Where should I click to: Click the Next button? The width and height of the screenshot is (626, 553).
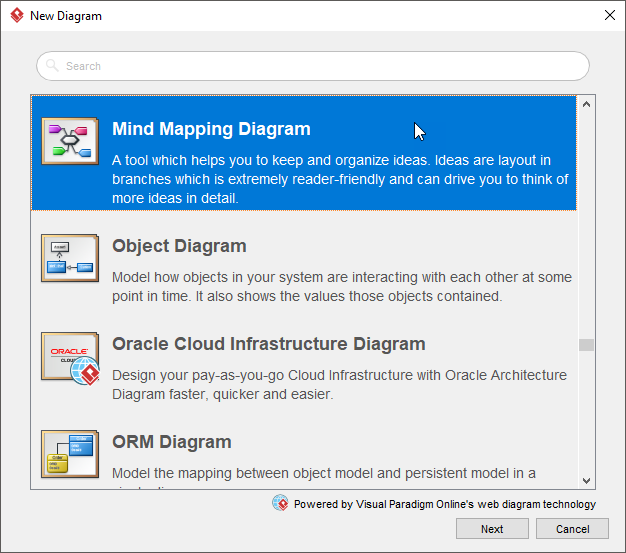[492, 529]
